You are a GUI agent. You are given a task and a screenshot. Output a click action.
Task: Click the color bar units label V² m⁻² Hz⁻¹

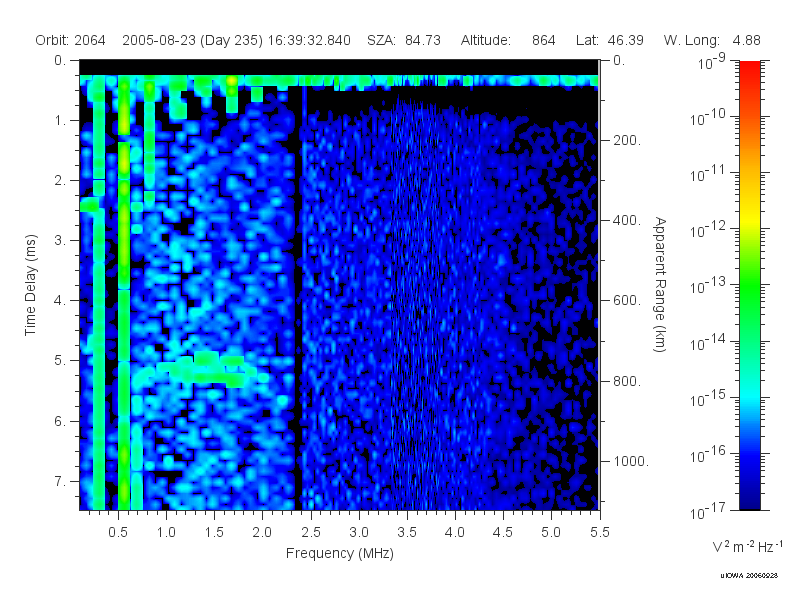(747, 547)
